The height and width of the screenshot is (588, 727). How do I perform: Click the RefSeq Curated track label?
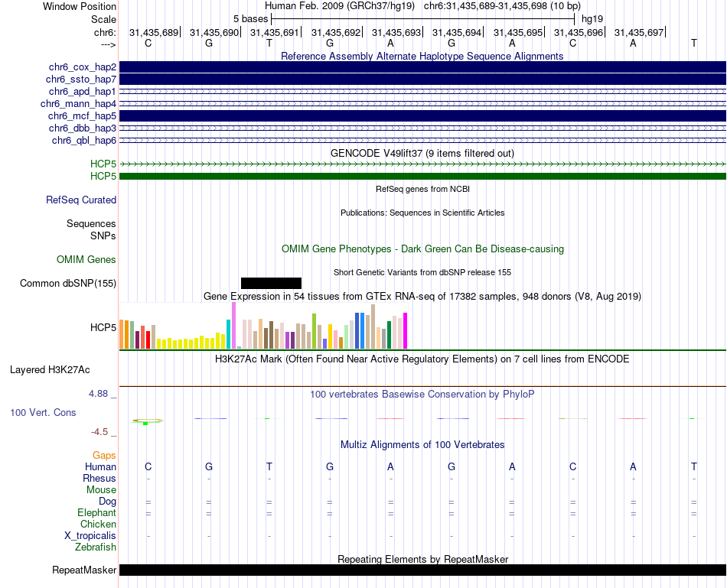81,200
